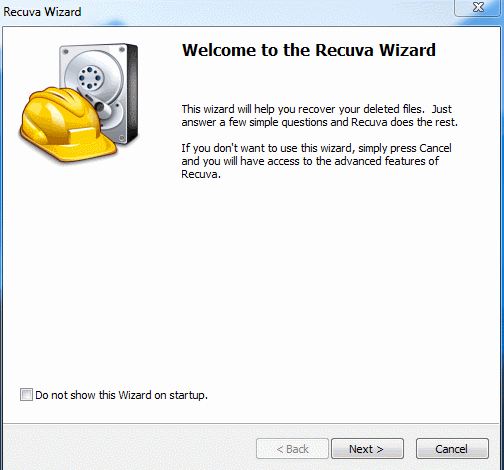Tick the 'Do not show this Wizard' checkbox

click(x=26, y=395)
